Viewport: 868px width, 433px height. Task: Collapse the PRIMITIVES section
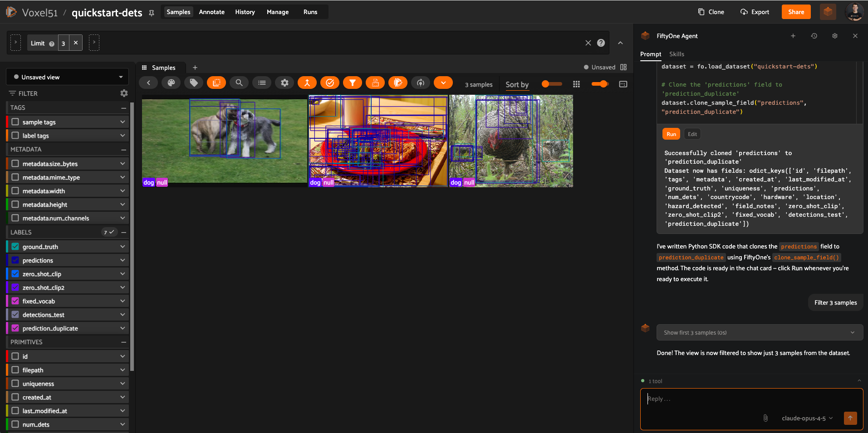pyautogui.click(x=123, y=342)
